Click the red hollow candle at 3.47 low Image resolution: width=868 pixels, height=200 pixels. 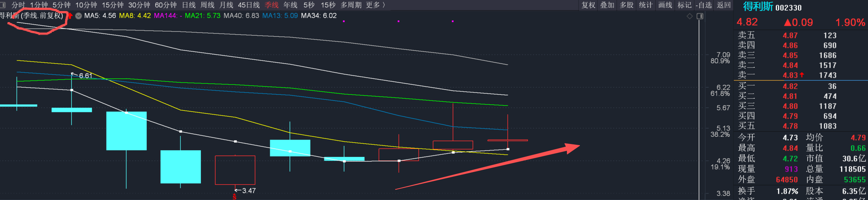(235, 170)
